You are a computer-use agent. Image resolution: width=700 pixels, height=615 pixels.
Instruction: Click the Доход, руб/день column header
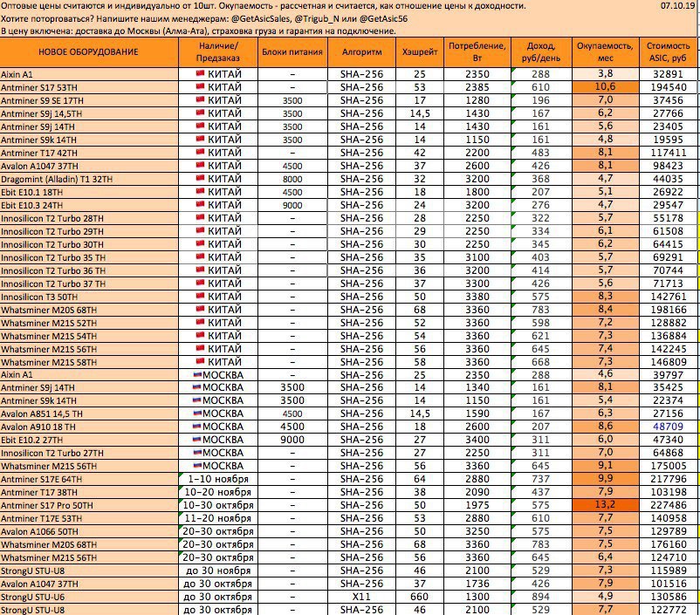click(x=541, y=51)
